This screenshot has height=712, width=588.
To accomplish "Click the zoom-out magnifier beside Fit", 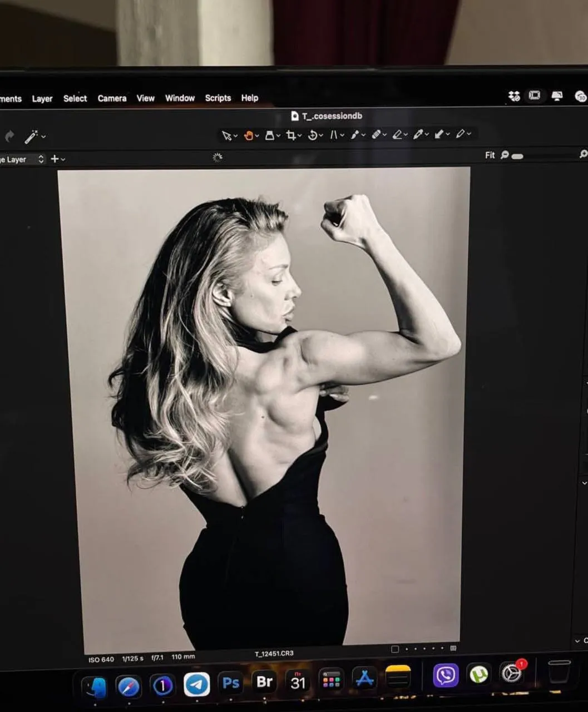I will pyautogui.click(x=505, y=155).
